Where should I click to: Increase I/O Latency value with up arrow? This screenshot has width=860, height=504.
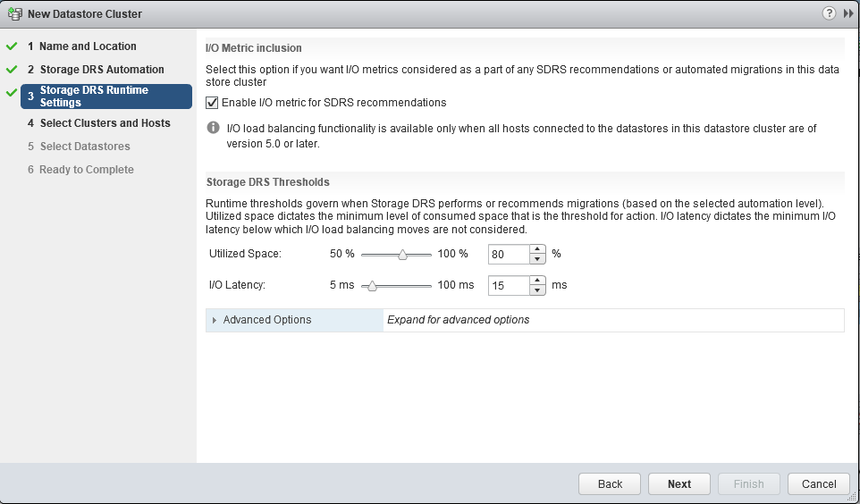537,281
